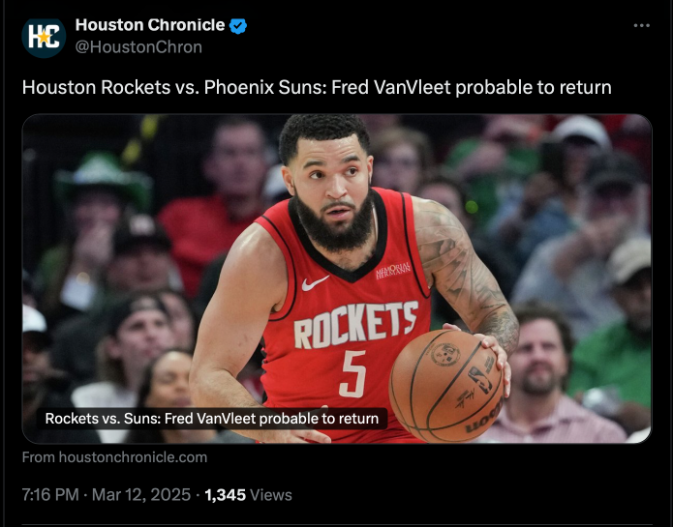This screenshot has width=673, height=527.
Task: Click the Rockets jersey number 5 in photo
Action: click(x=352, y=374)
